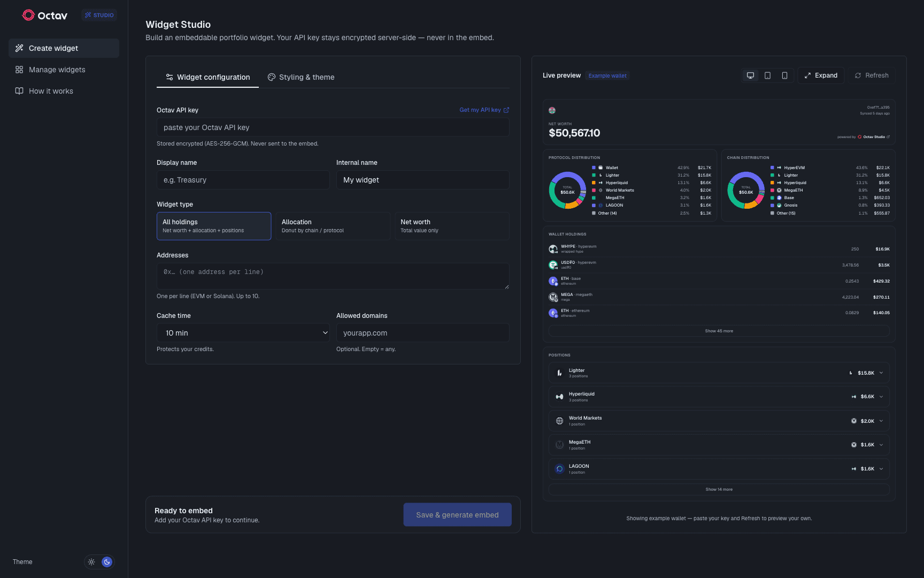Open the Styling & theme tab

301,77
